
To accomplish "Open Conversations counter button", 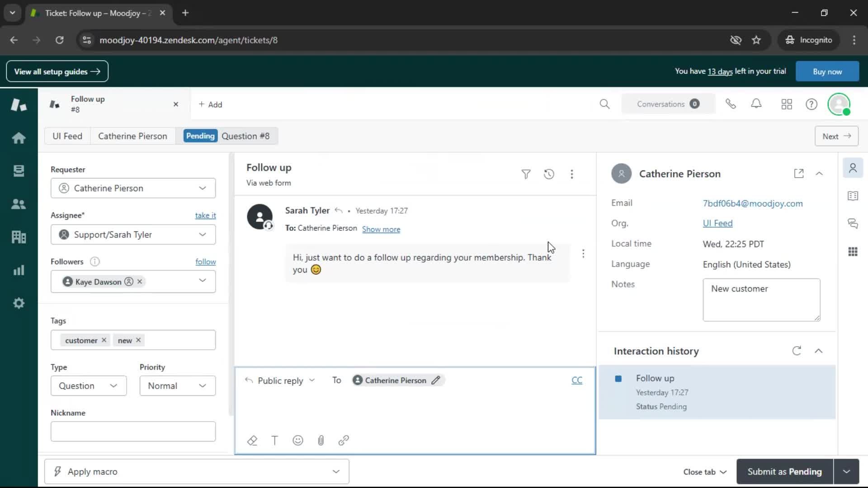I will (668, 104).
